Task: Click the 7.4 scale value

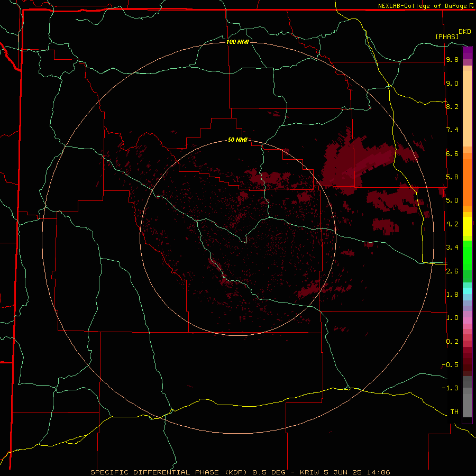Action: tap(452, 130)
